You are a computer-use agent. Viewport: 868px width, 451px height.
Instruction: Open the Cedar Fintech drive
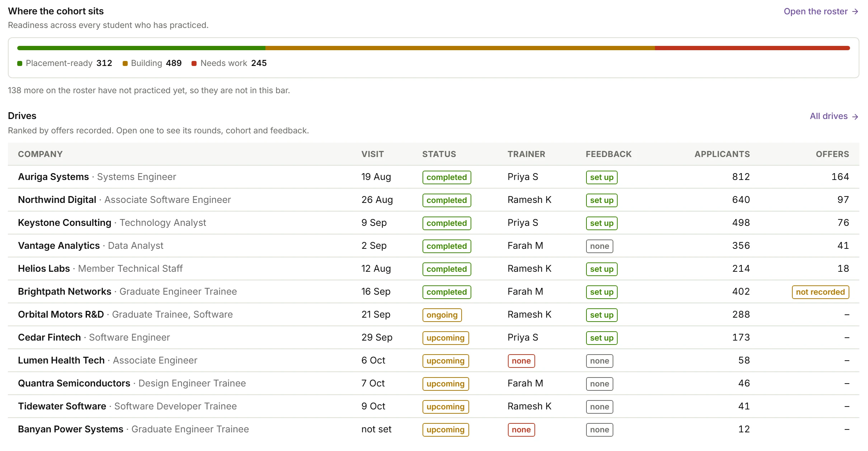tap(434, 337)
